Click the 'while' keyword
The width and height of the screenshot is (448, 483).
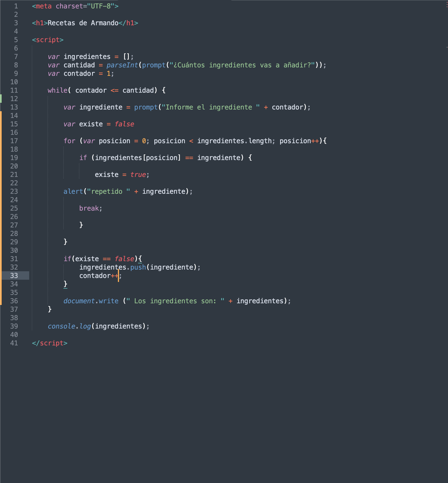pos(58,90)
